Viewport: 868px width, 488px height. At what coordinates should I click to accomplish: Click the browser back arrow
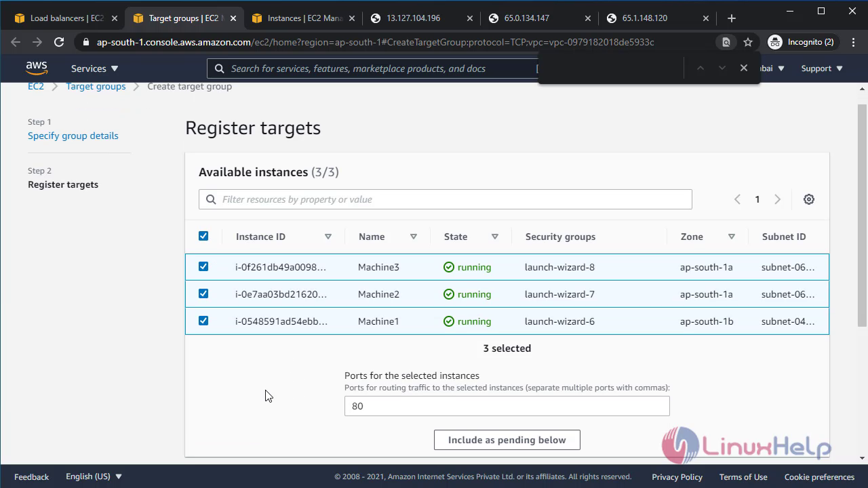coord(16,42)
